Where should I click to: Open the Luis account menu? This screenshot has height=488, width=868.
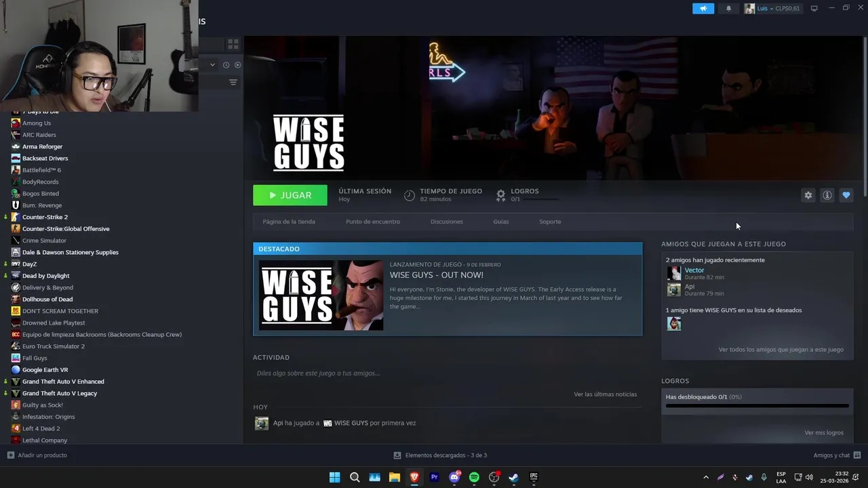772,8
